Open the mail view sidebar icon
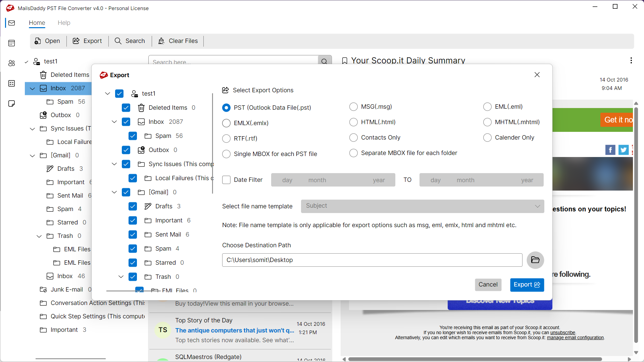Viewport: 644px width, 362px height. pyautogui.click(x=12, y=23)
